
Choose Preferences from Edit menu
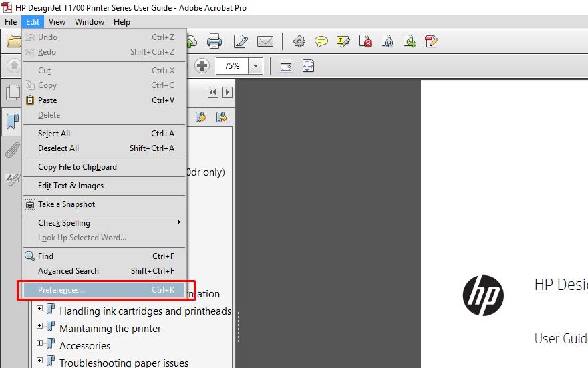click(105, 290)
